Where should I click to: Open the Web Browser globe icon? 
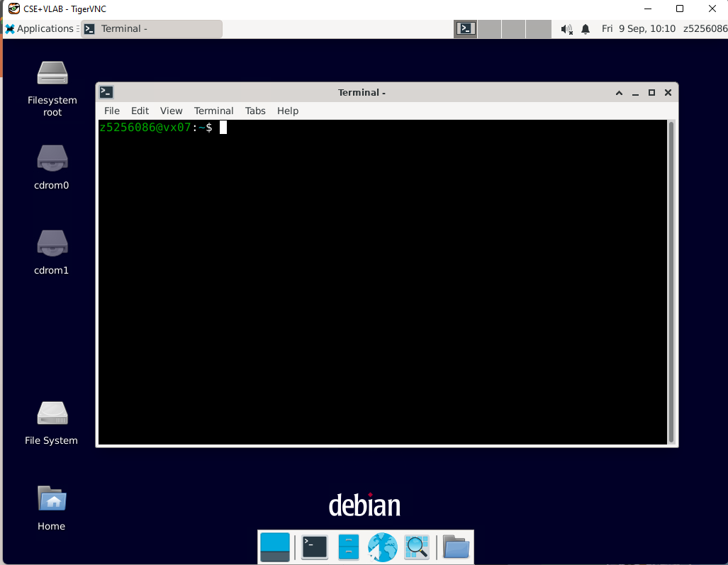point(383,547)
